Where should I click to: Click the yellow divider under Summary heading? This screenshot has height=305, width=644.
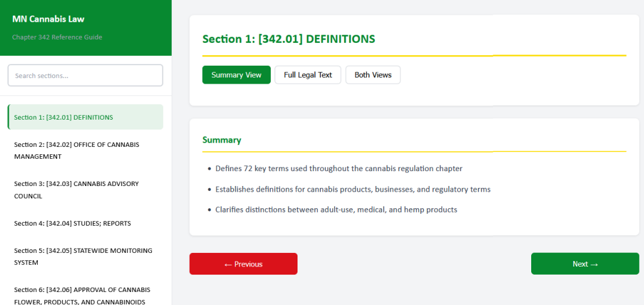point(414,151)
